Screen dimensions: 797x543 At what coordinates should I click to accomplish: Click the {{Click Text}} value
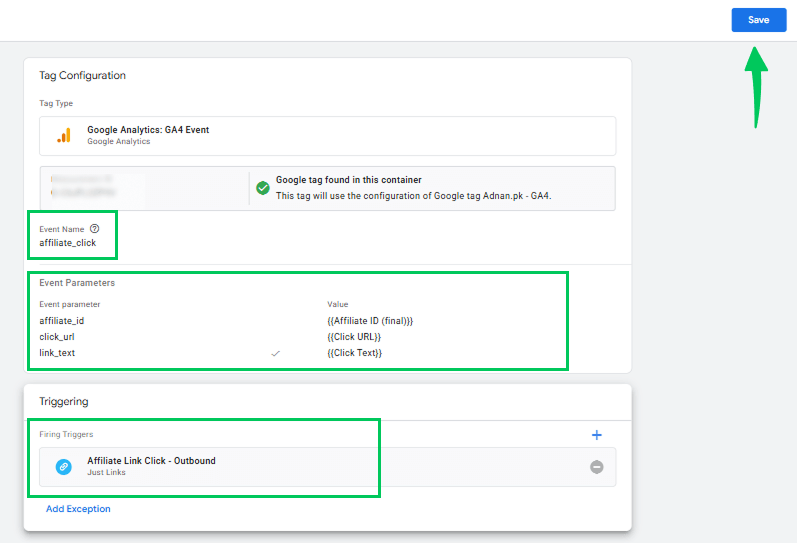355,353
